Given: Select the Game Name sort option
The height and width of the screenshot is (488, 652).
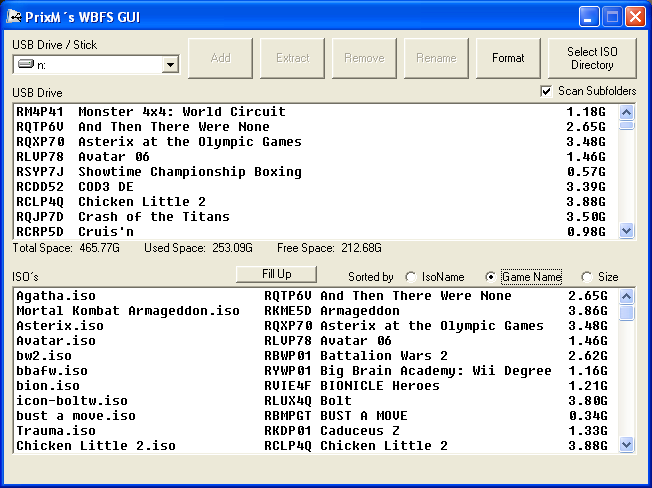Looking at the screenshot, I should [x=490, y=277].
